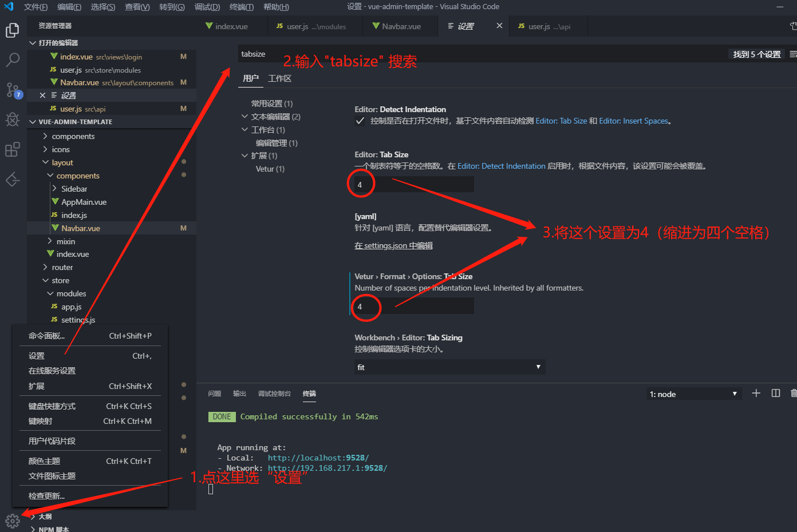
Task: Click the Editor: Tab Size value field
Action: coord(414,184)
